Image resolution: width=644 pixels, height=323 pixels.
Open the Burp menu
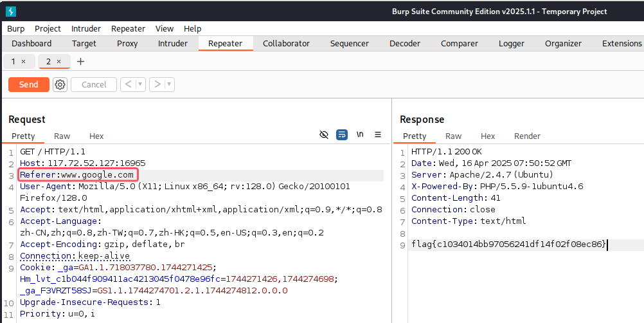16,29
